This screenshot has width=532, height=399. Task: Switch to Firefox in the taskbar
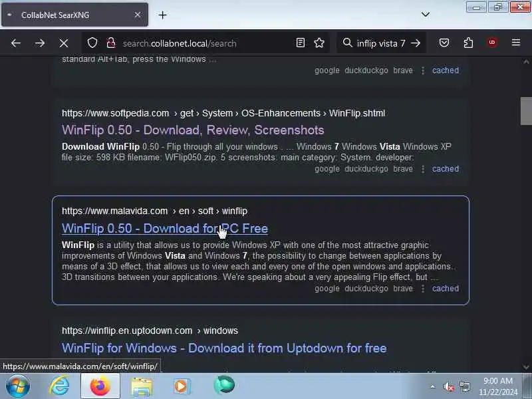[x=100, y=386]
